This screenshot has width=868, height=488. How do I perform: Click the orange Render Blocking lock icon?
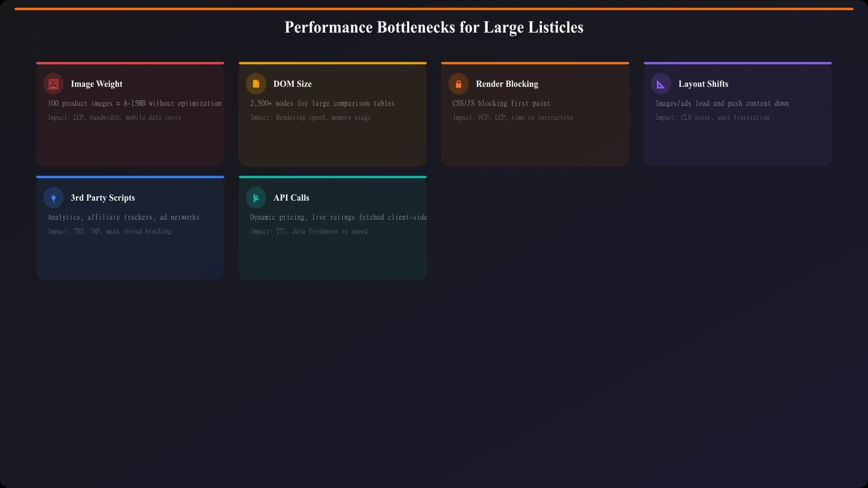click(x=458, y=84)
